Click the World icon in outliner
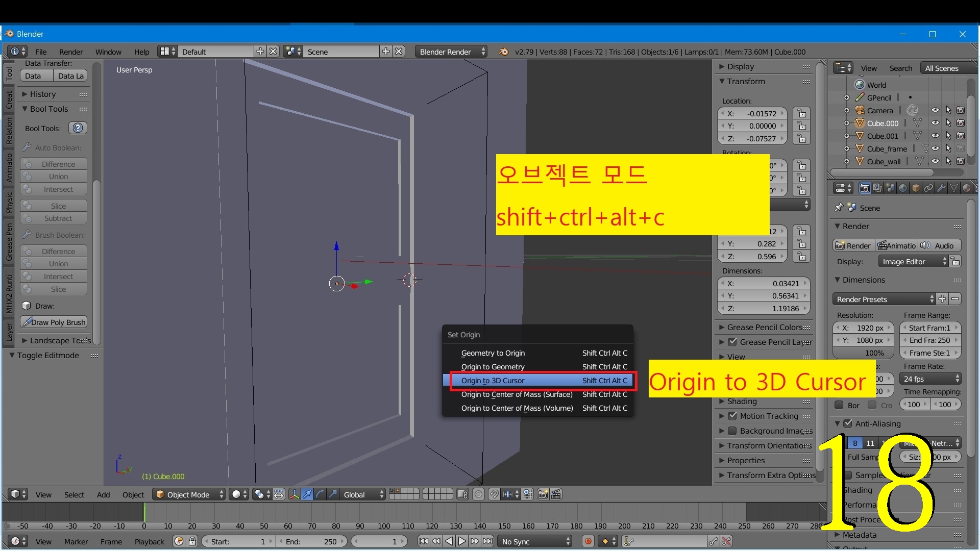The width and height of the screenshot is (980, 551). [860, 85]
